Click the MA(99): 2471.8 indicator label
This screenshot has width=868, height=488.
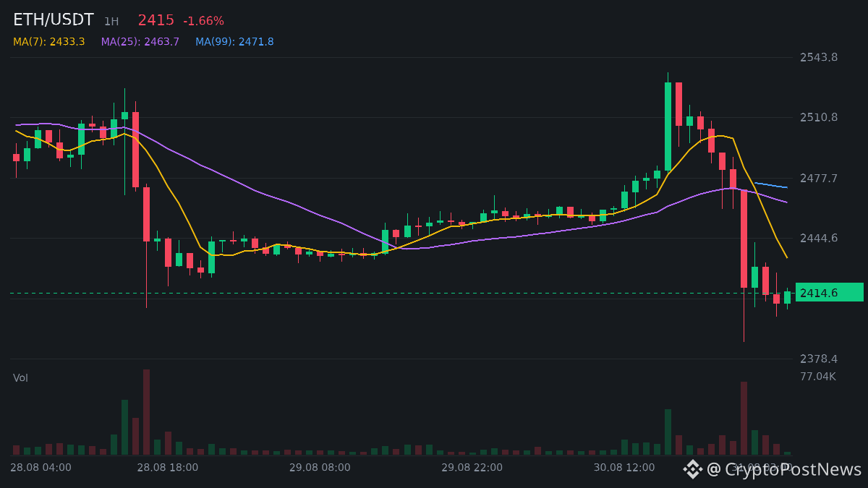(234, 42)
